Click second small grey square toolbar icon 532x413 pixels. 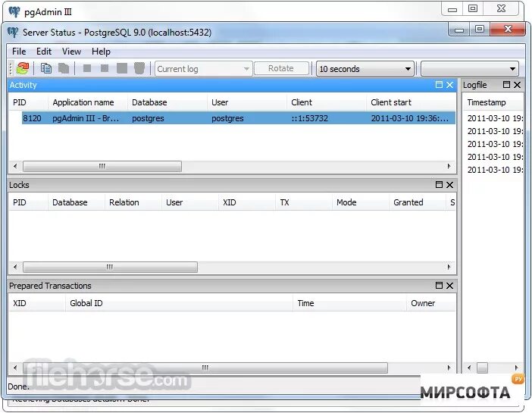(x=105, y=68)
